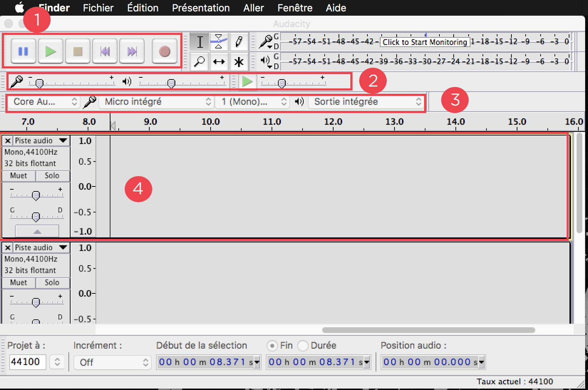Click timeline ruler at 12.0 seconds
588x390 pixels.
pos(333,122)
